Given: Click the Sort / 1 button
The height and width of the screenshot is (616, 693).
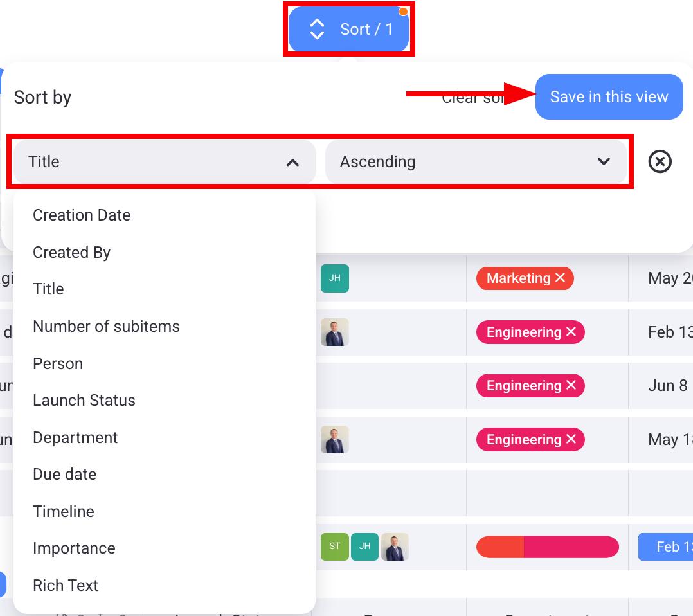Looking at the screenshot, I should click(349, 29).
